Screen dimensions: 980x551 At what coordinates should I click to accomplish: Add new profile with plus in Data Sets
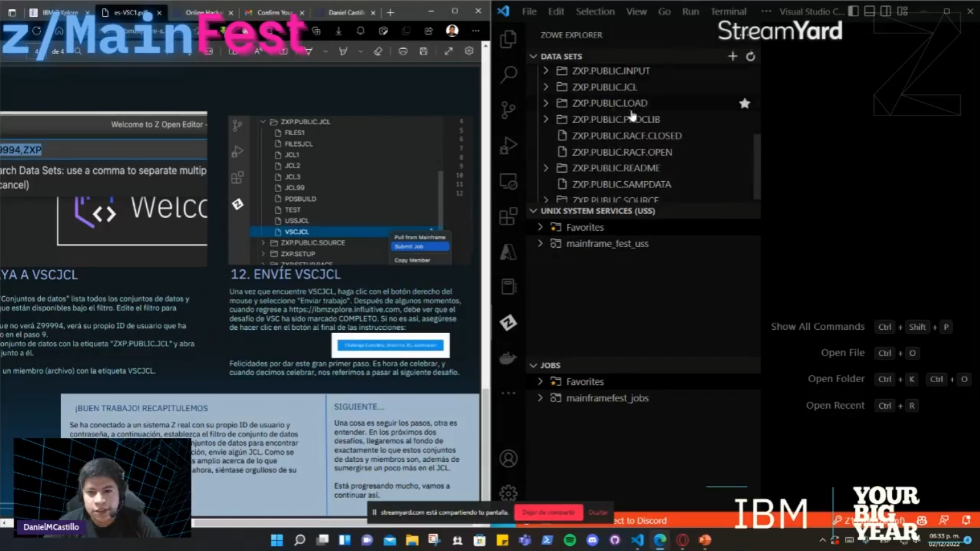tap(732, 56)
